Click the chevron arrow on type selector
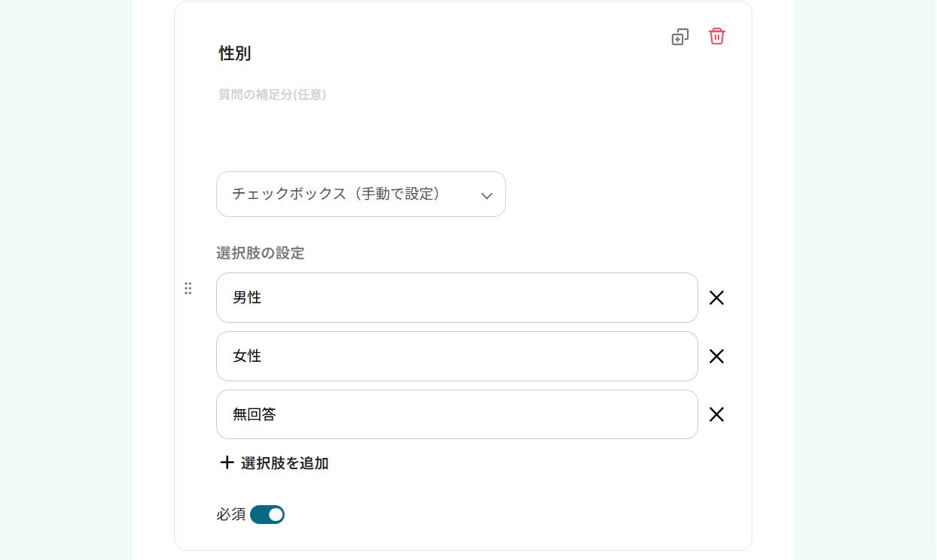 click(487, 196)
